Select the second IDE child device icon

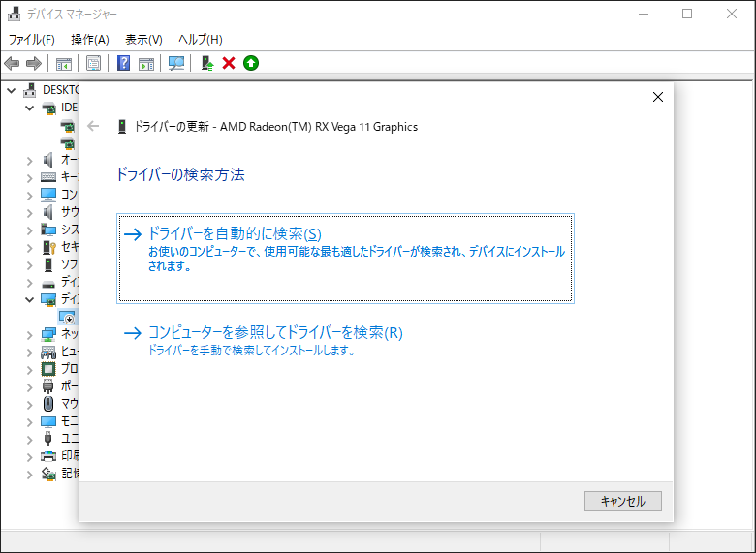[68, 143]
